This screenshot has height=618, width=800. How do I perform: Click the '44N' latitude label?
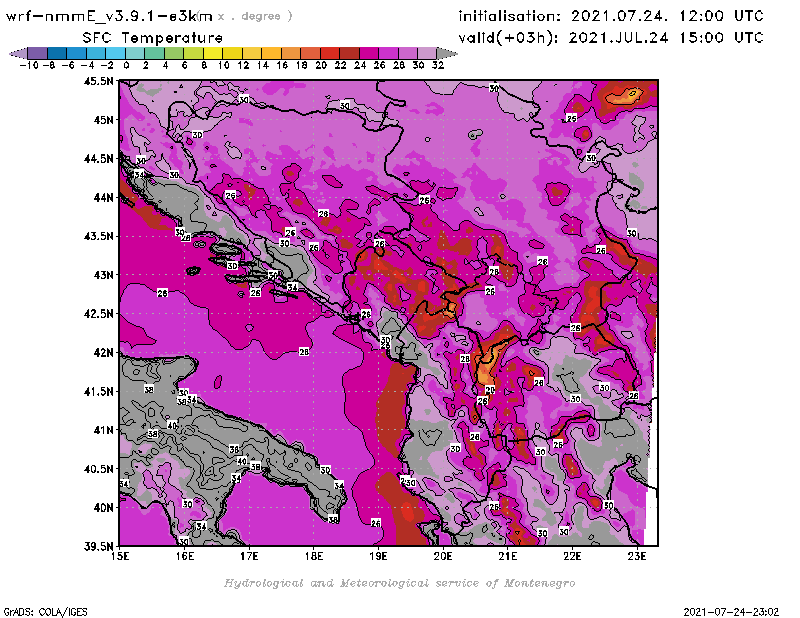103,197
